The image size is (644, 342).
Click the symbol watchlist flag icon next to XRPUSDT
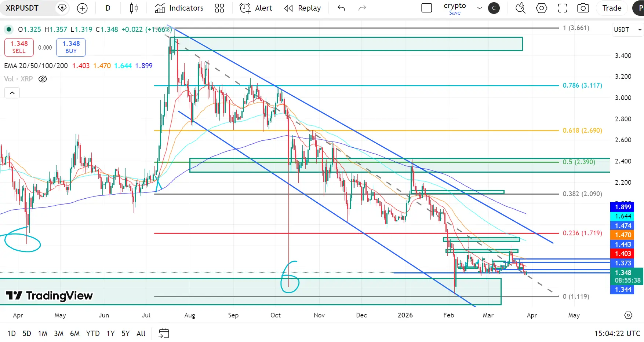pos(62,8)
